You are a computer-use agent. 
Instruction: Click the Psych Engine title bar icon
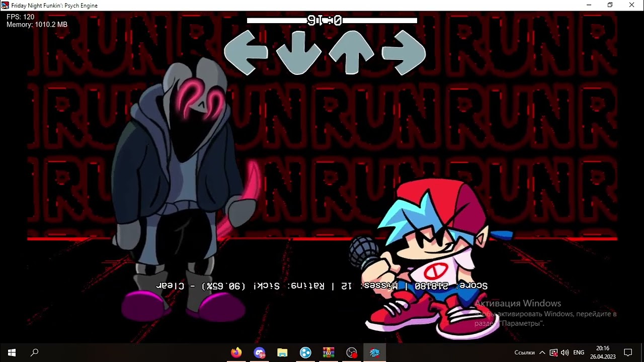[x=5, y=6]
